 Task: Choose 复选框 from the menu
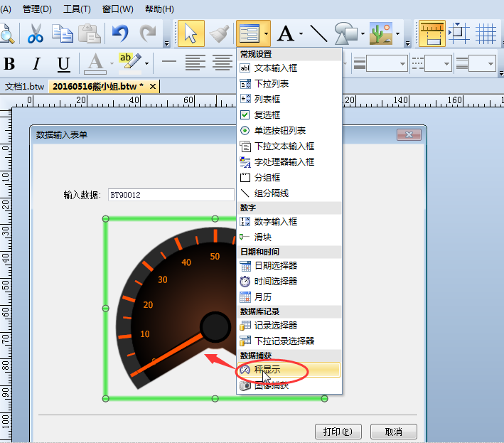click(x=289, y=115)
